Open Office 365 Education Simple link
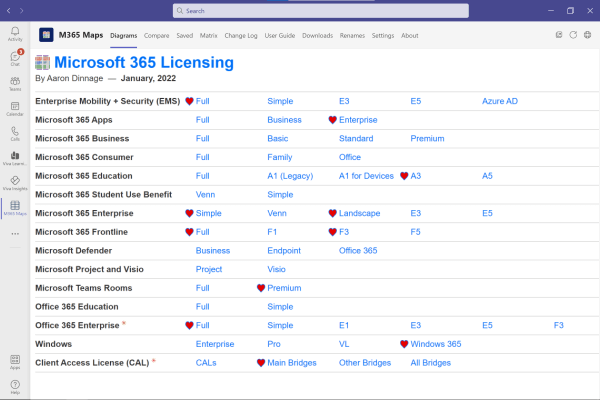Viewport: 600px width, 400px height. pyautogui.click(x=280, y=307)
